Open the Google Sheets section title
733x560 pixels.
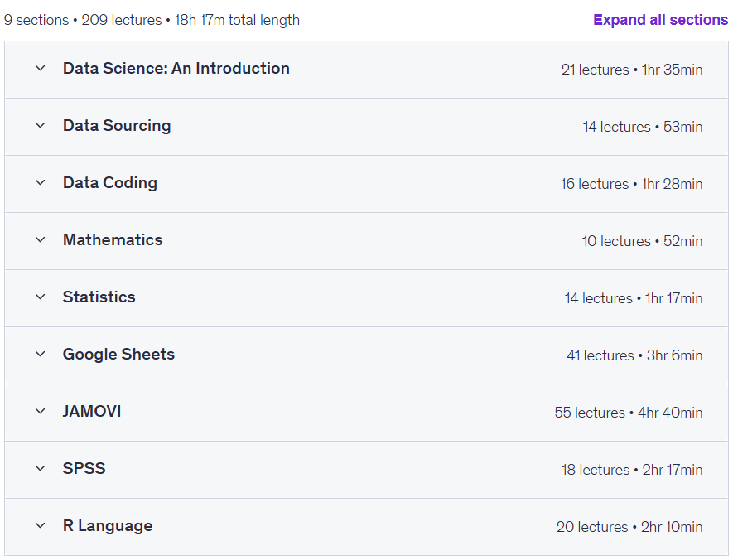pyautogui.click(x=118, y=355)
